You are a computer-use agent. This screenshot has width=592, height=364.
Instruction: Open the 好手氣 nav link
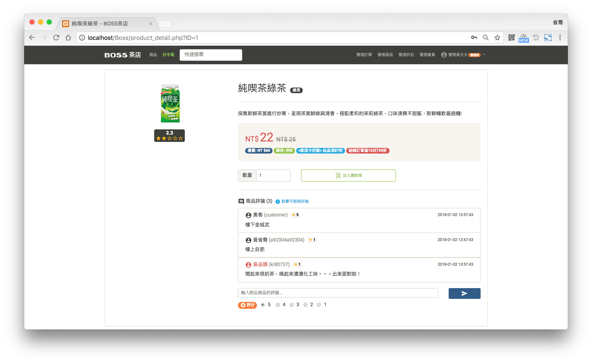[x=168, y=55]
